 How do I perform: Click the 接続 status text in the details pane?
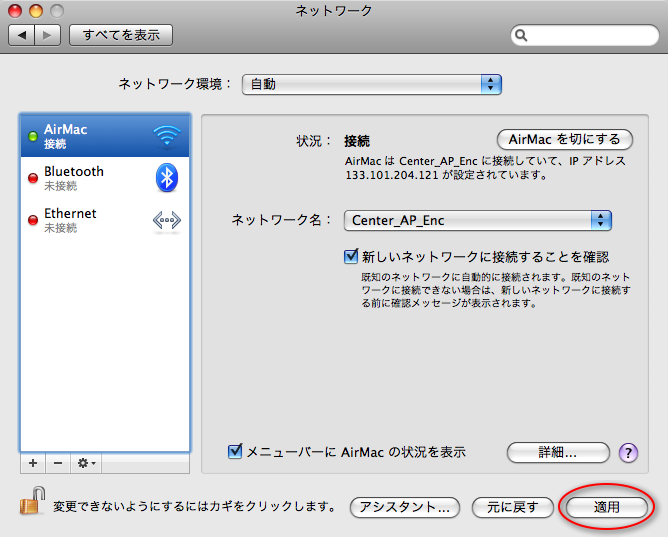coord(357,141)
